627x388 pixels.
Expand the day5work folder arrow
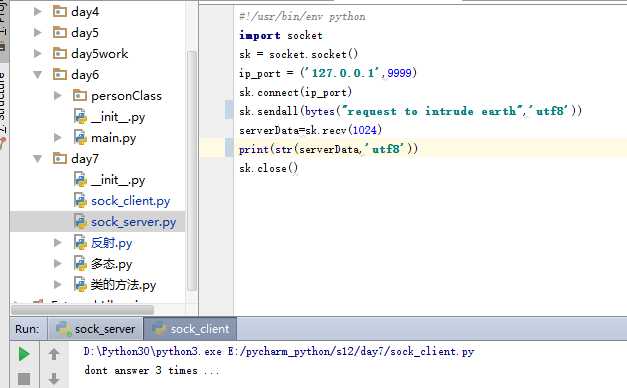[x=38, y=53]
